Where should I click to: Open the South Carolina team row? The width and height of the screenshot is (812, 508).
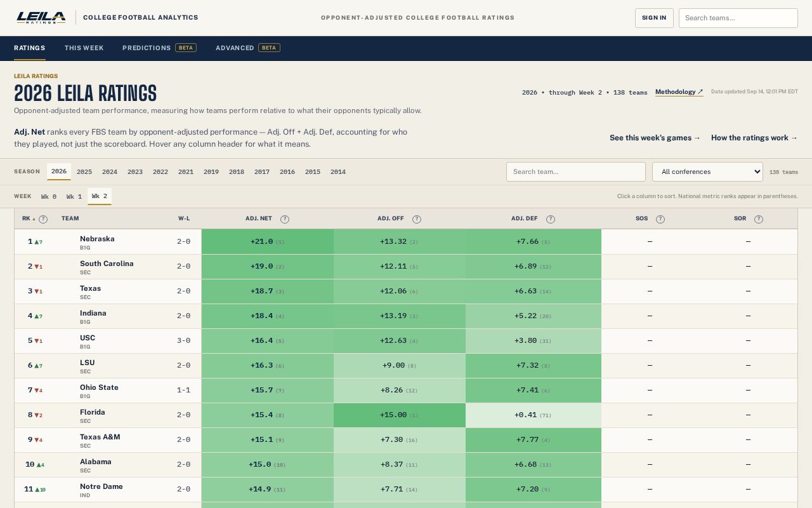tap(406, 267)
